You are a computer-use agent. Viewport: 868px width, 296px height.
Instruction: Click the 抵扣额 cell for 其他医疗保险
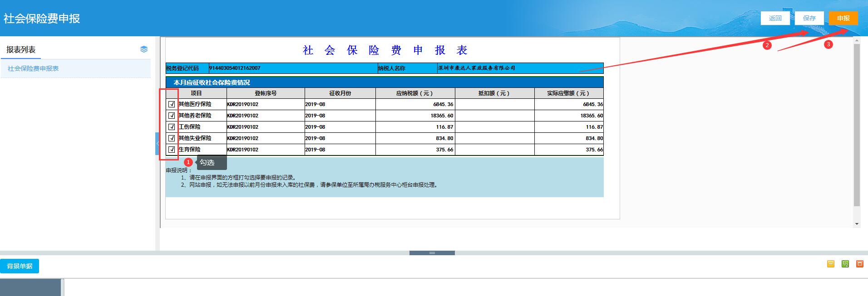(494, 104)
